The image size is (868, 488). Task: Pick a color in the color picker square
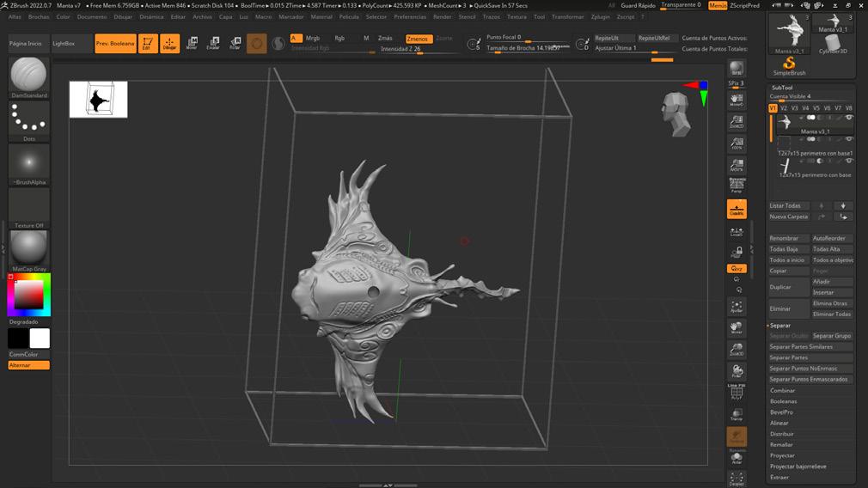[28, 296]
